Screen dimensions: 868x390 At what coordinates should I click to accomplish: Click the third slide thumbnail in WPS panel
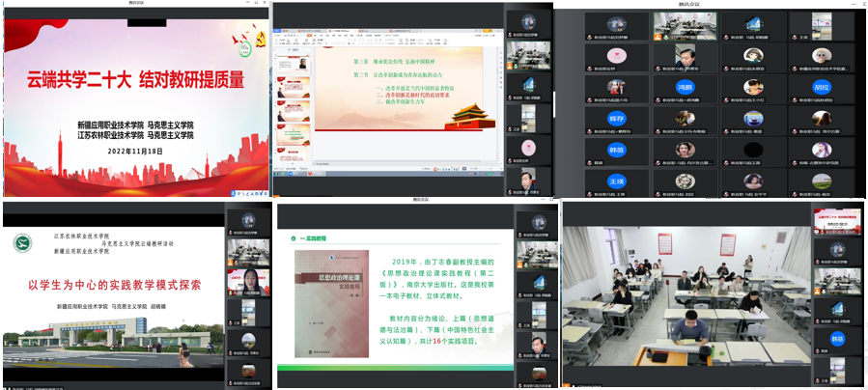point(294,111)
